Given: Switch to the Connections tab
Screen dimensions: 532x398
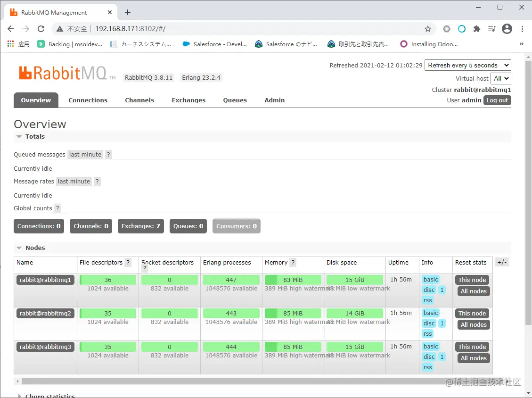Looking at the screenshot, I should (x=88, y=100).
